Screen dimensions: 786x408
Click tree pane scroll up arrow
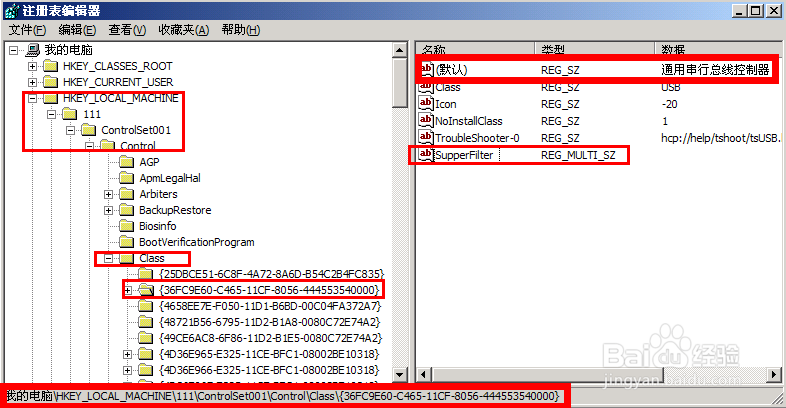click(x=400, y=50)
